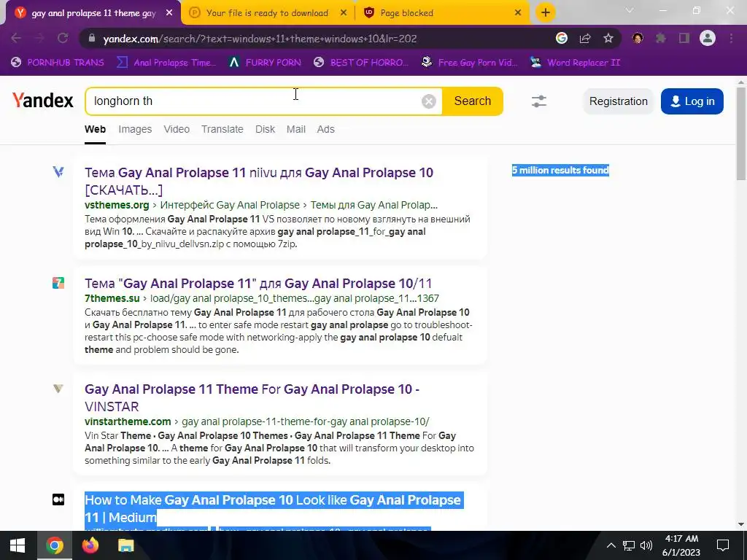Close the 'Your file is ready to download' tab

344,13
